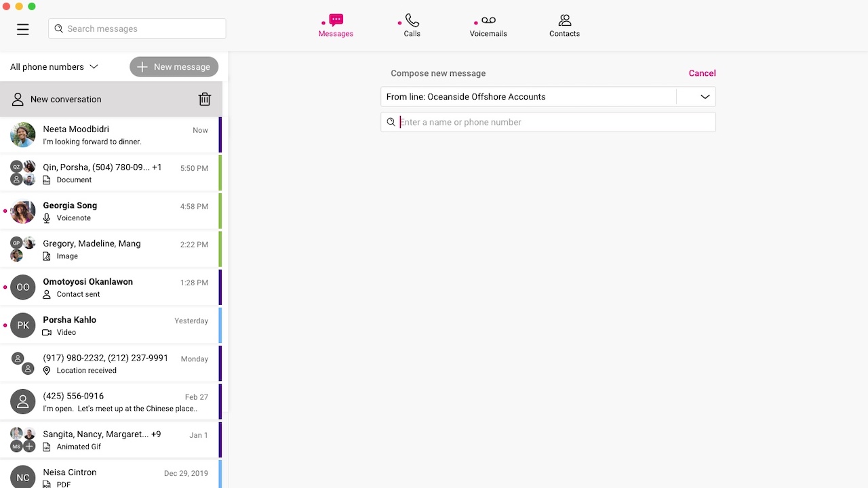The height and width of the screenshot is (488, 868).
Task: Open the hamburger menu
Action: click(22, 29)
